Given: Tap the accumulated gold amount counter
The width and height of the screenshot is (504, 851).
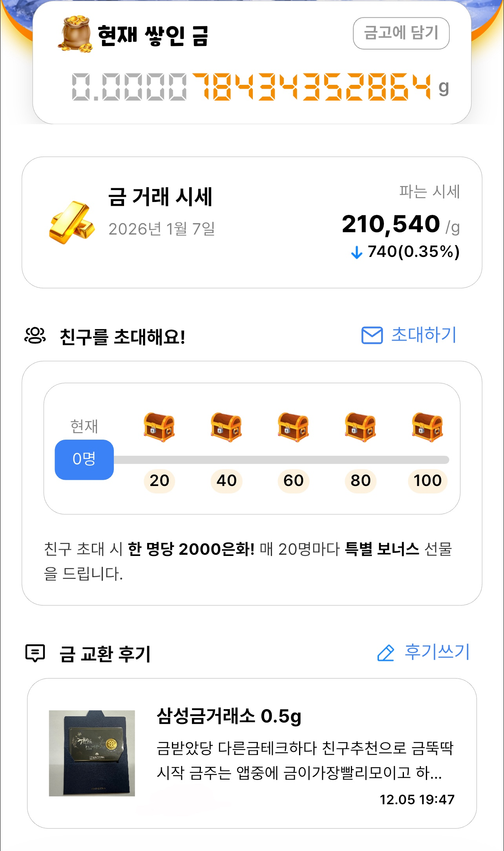Looking at the screenshot, I should (x=251, y=87).
